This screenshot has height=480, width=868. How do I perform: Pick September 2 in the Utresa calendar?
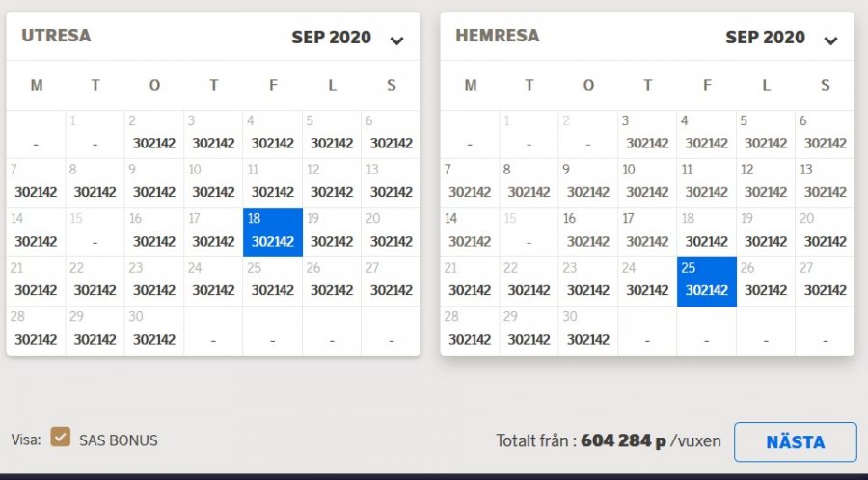(154, 135)
